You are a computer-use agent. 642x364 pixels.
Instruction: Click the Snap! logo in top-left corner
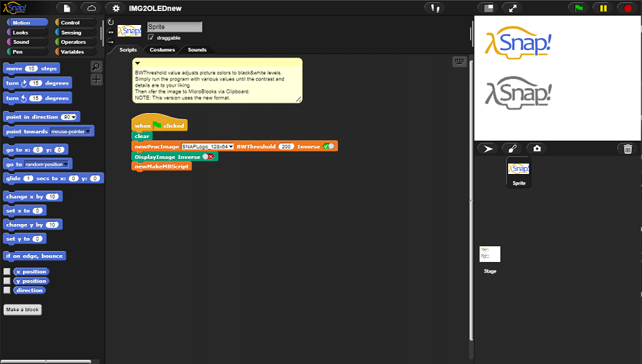point(15,8)
